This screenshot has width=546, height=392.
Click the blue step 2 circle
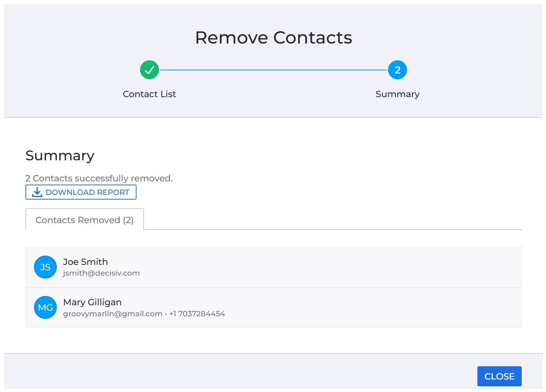click(x=397, y=70)
